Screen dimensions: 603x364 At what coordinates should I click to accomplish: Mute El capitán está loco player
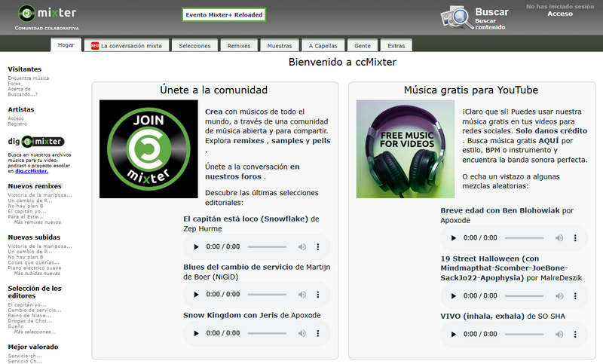[x=302, y=246]
